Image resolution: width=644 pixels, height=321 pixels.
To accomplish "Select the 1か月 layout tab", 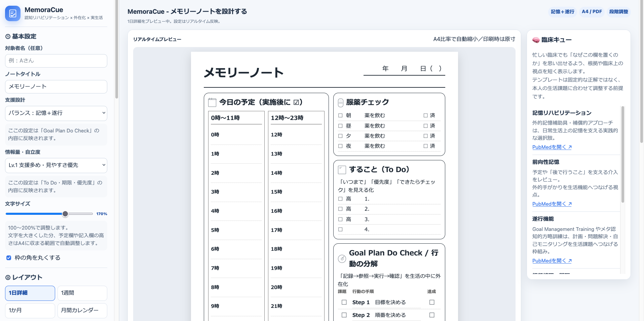I will (x=30, y=311).
